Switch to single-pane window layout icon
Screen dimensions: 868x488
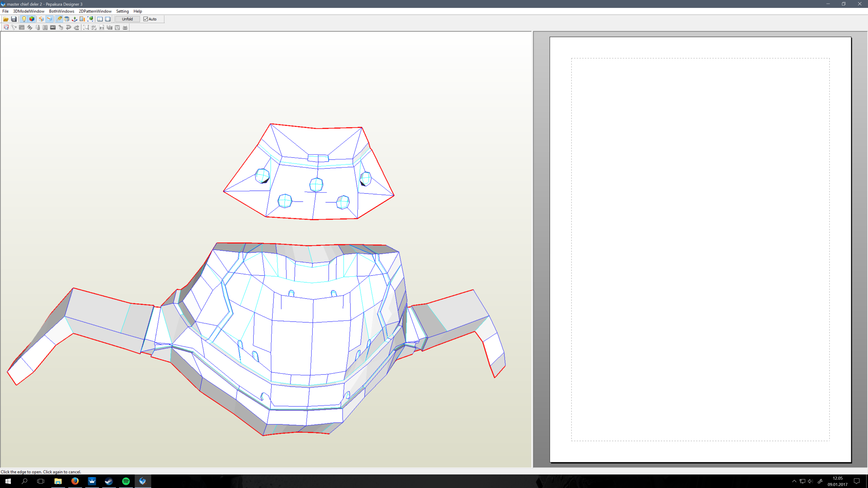coord(108,19)
